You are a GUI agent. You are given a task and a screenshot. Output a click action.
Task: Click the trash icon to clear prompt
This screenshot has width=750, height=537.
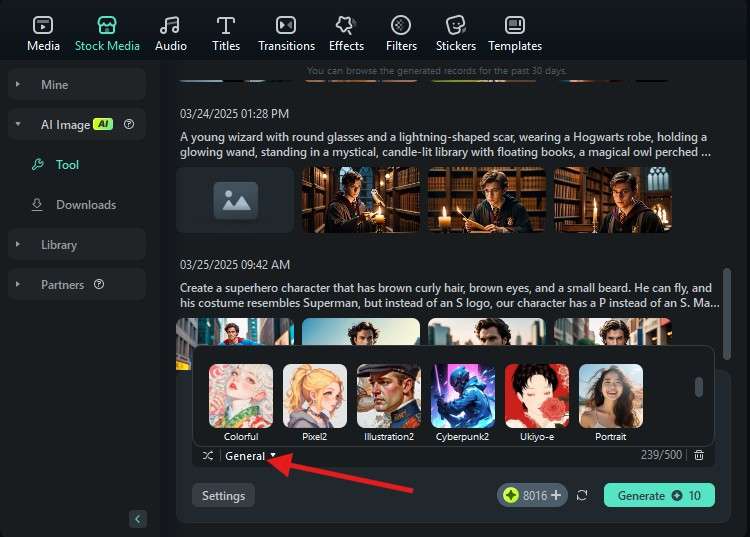(699, 455)
